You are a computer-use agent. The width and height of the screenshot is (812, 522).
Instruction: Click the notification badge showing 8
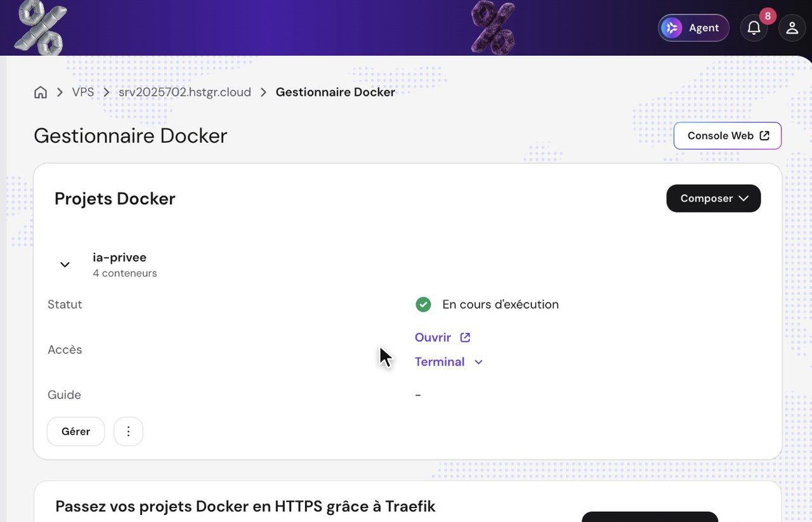pos(768,16)
